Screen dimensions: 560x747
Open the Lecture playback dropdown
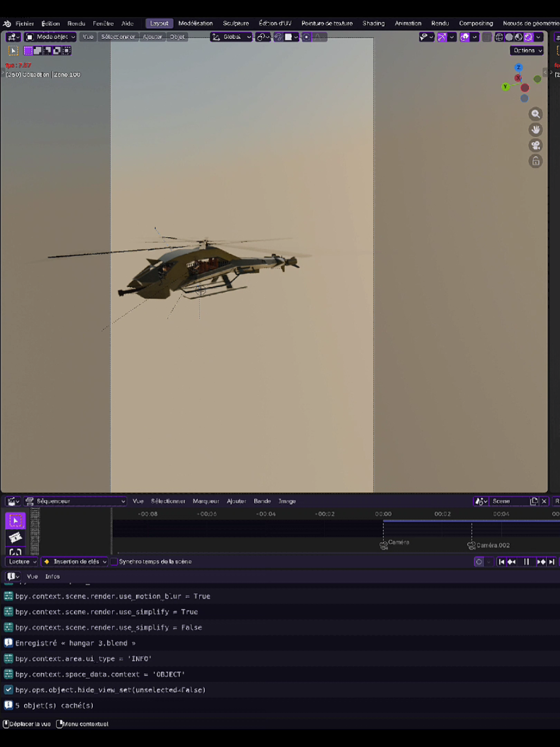[x=22, y=561]
